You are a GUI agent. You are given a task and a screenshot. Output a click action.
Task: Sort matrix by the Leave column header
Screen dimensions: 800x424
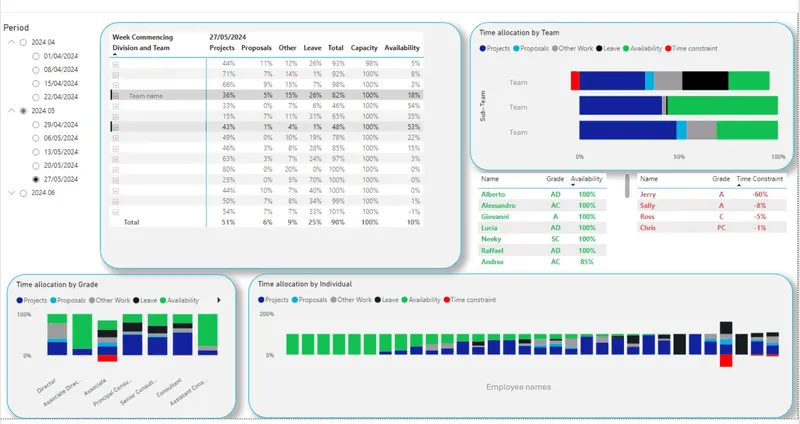312,48
